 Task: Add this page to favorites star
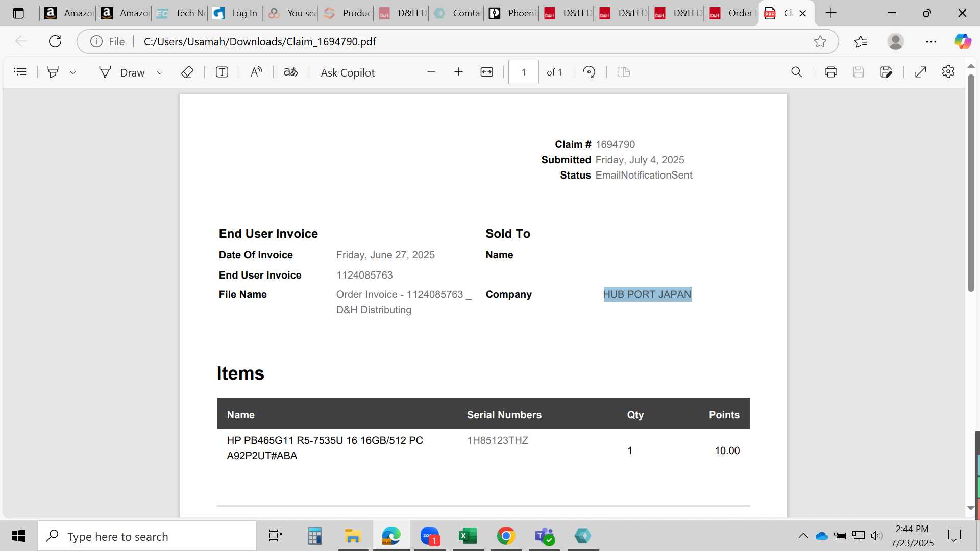pyautogui.click(x=820, y=41)
